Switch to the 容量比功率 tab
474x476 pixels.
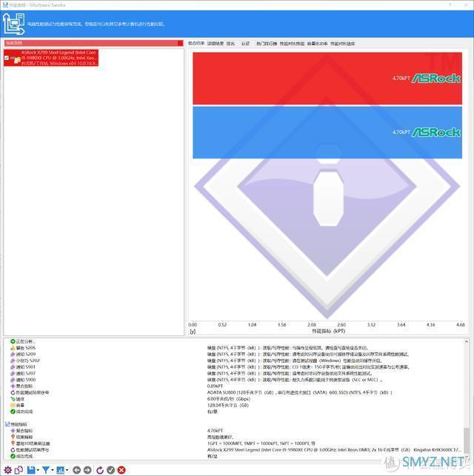click(x=317, y=44)
